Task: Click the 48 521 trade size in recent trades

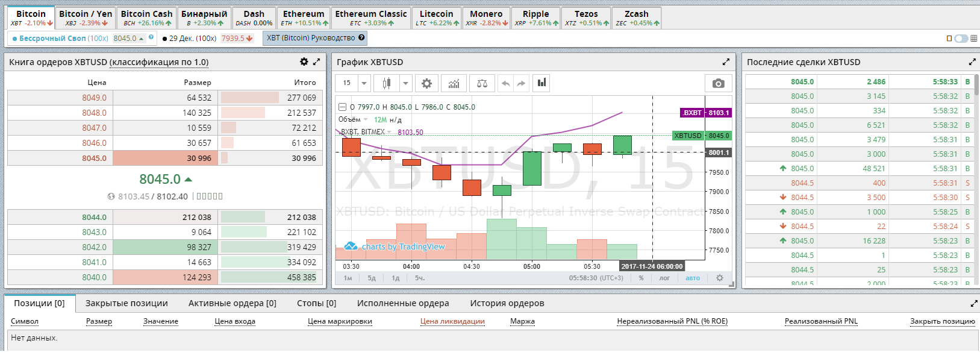Action: (x=874, y=169)
